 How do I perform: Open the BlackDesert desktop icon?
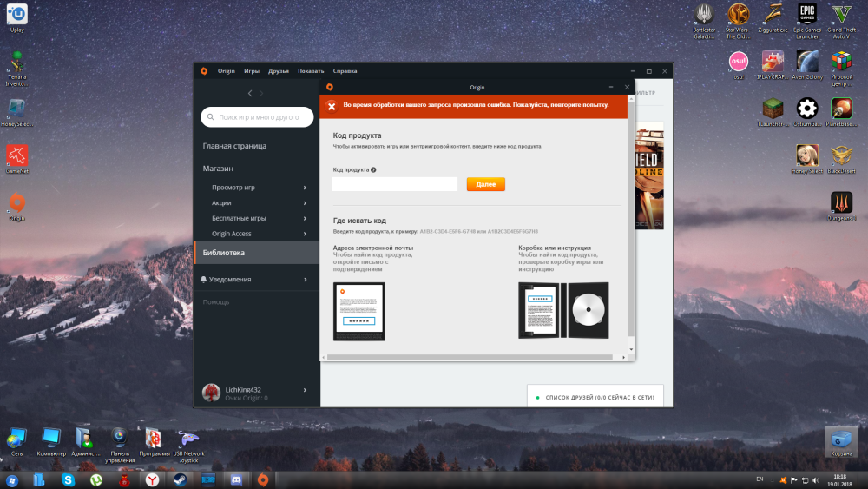coord(841,159)
